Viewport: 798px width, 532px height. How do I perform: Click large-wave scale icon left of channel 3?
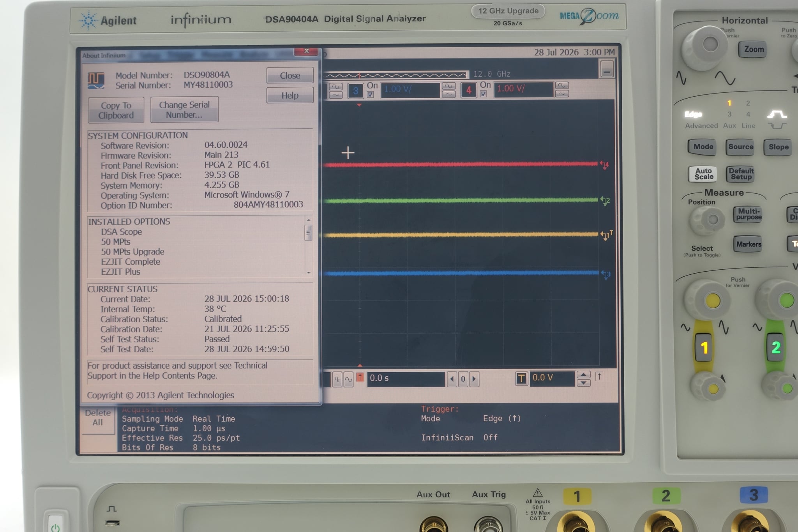tap(335, 87)
